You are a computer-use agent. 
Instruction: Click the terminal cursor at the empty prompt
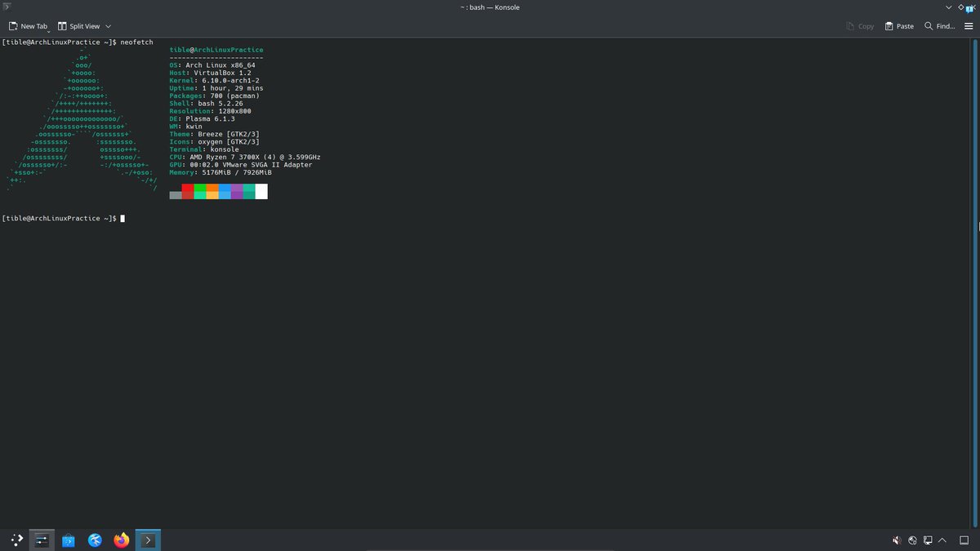pyautogui.click(x=122, y=219)
